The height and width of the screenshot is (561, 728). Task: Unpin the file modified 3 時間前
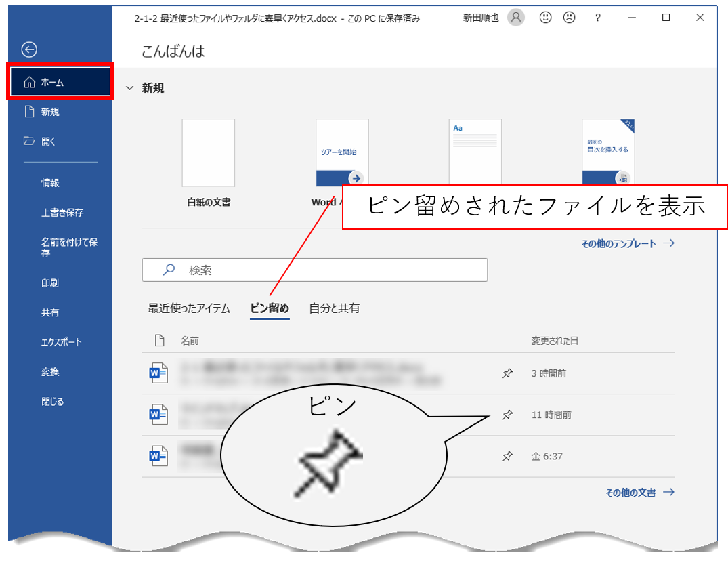(x=507, y=373)
